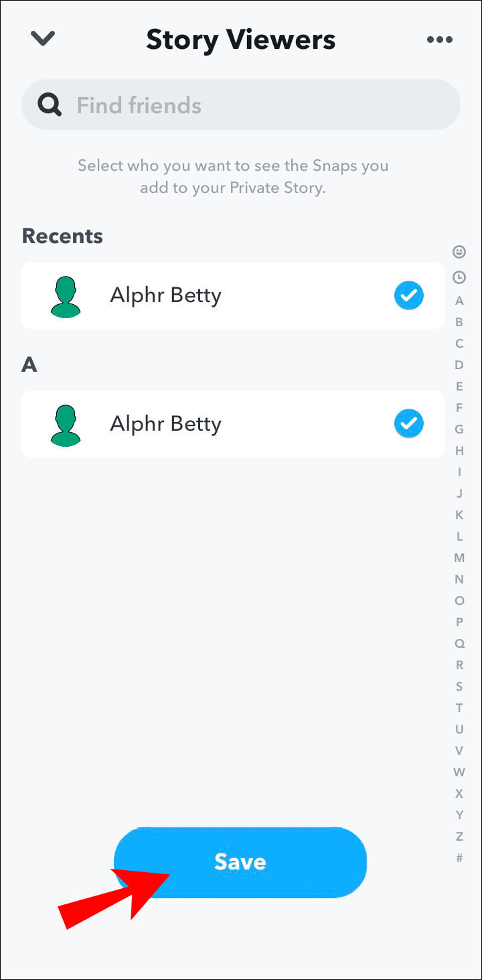Click Alphr Betty's avatar in section A
Screen dimensions: 482x980
(x=65, y=425)
